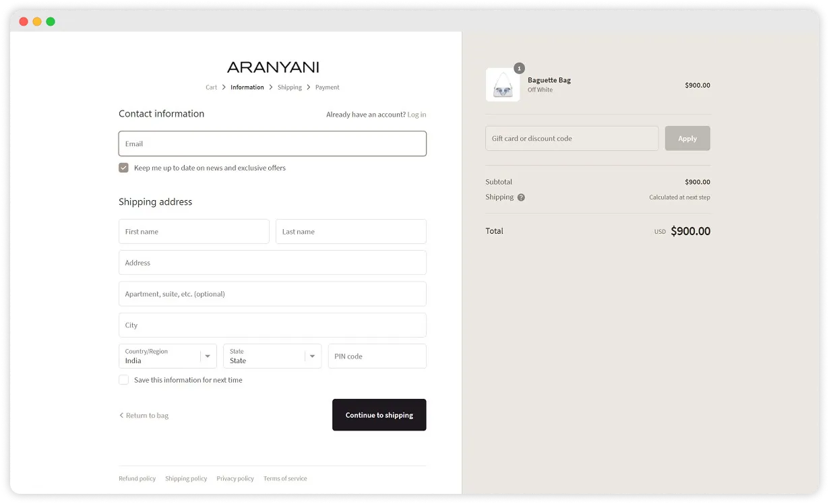Click Return to bag link

pyautogui.click(x=144, y=416)
